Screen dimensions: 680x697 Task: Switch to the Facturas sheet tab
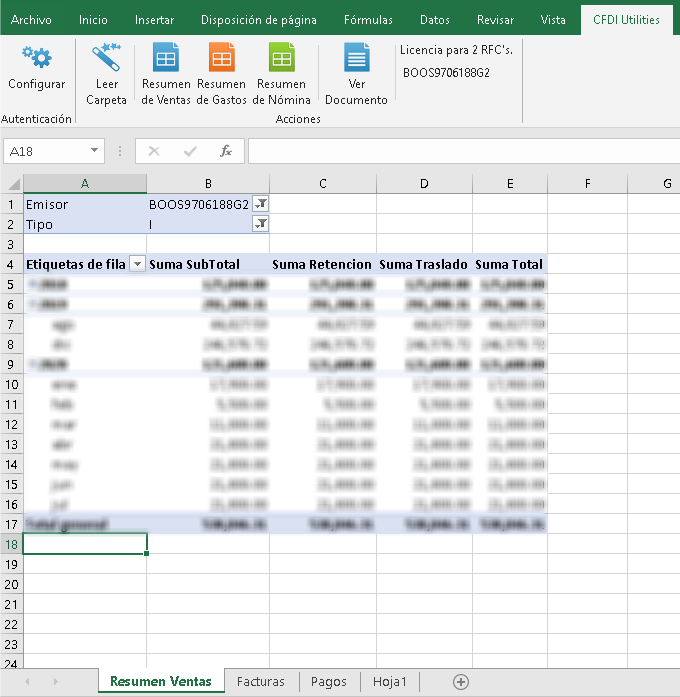click(x=260, y=682)
